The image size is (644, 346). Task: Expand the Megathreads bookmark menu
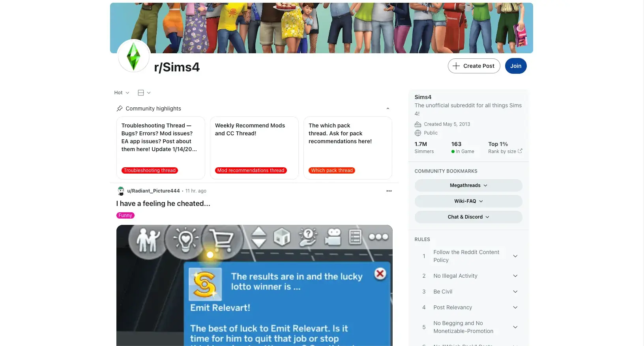[468, 185]
